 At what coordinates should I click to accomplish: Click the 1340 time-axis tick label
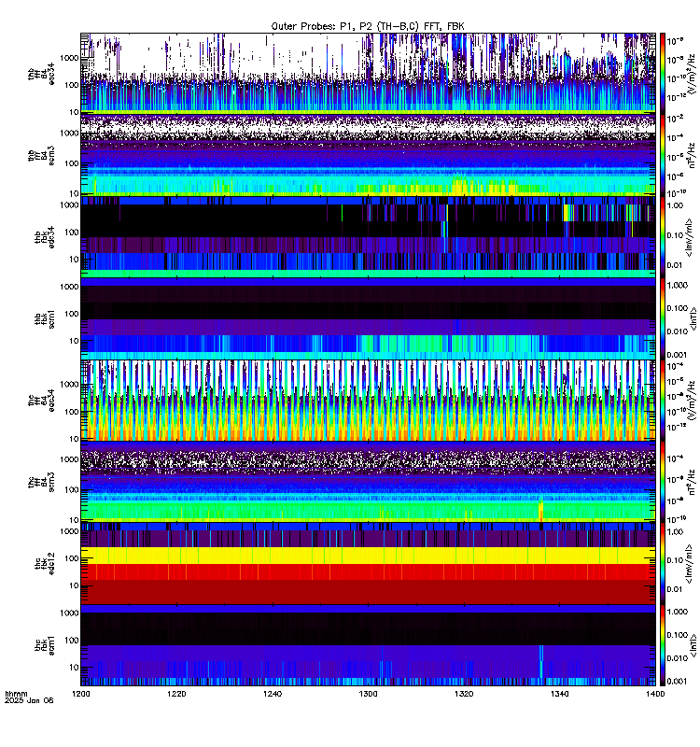pos(559,694)
